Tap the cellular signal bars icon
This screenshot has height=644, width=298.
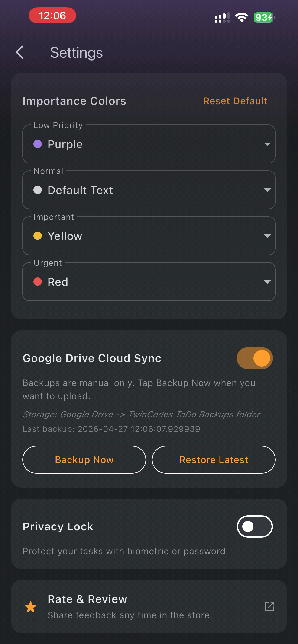222,18
